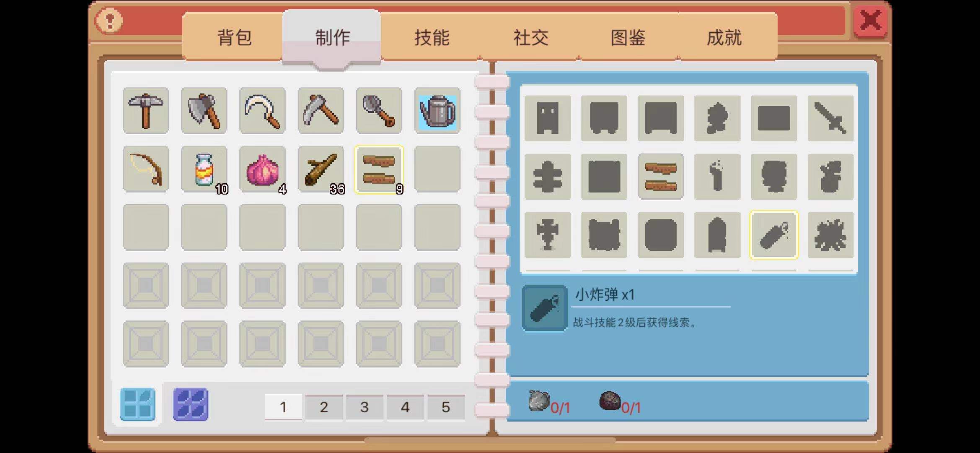Choose the wooden planks recipe in crafting list
Viewport: 980px width, 453px height.
point(661,176)
